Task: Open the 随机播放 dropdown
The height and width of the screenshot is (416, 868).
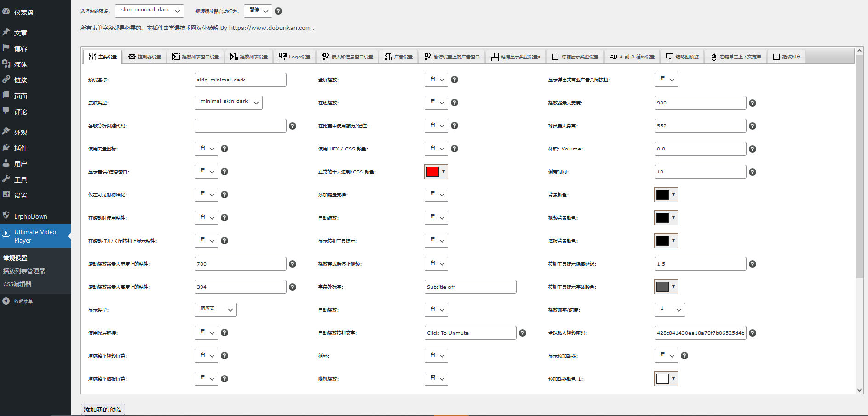Action: point(437,379)
